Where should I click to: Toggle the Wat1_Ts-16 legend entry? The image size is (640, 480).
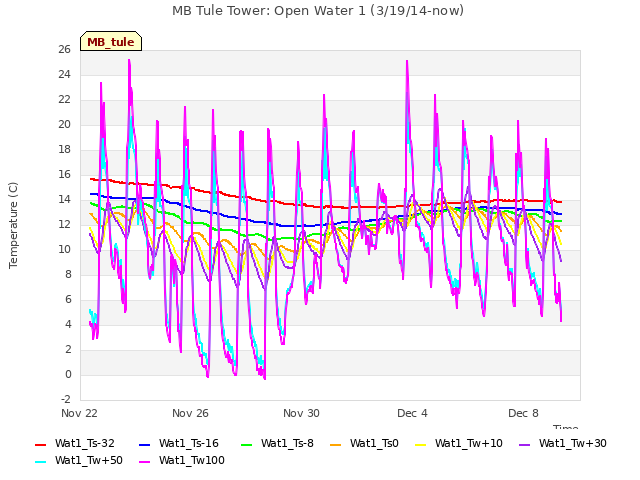click(179, 444)
